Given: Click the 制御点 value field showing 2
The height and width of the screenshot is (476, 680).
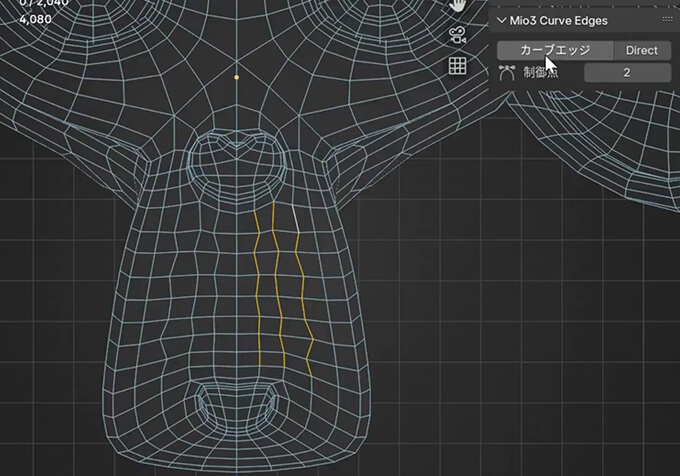Looking at the screenshot, I should (x=627, y=72).
